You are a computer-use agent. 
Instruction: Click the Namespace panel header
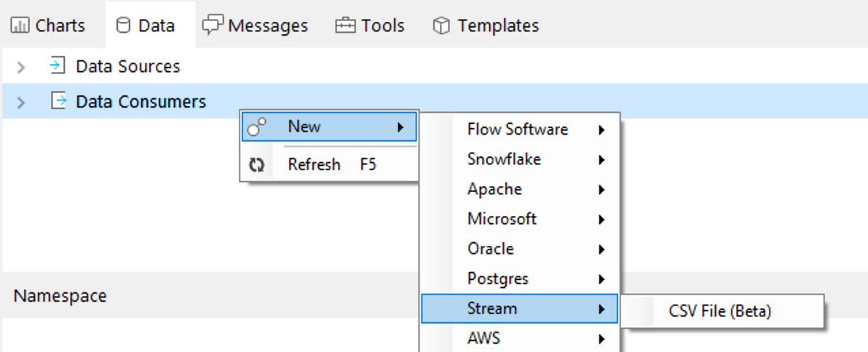click(60, 295)
